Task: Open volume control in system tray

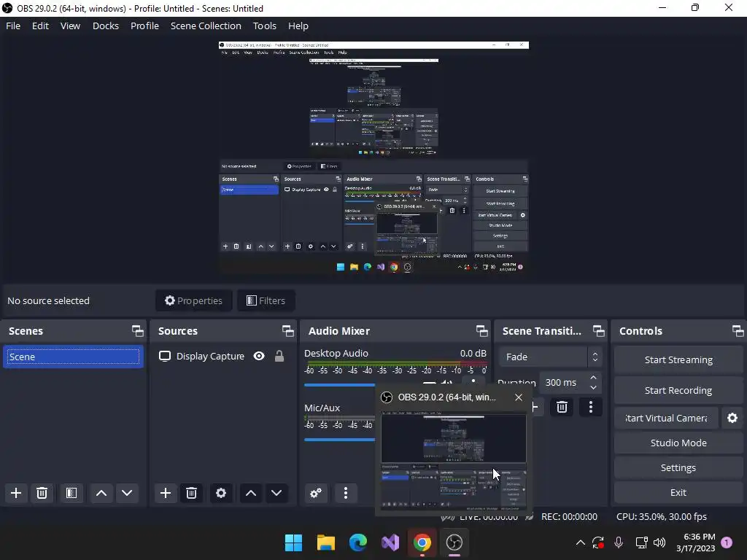Action: tap(659, 542)
